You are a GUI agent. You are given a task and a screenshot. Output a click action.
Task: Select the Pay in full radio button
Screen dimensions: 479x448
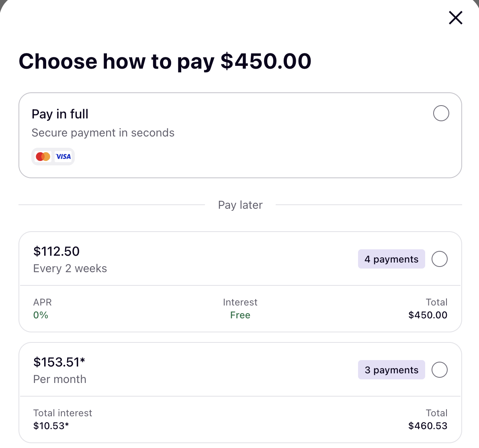coord(441,113)
